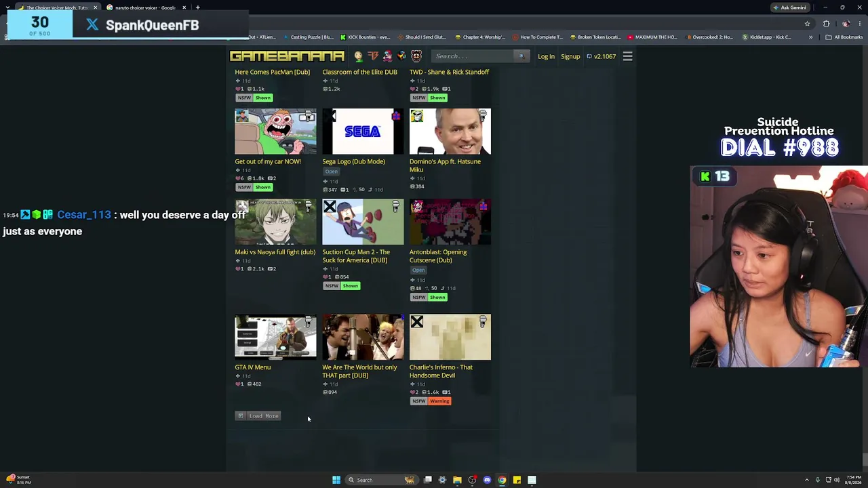Open the hamburger menu
This screenshot has width=868, height=488.
[x=627, y=56]
